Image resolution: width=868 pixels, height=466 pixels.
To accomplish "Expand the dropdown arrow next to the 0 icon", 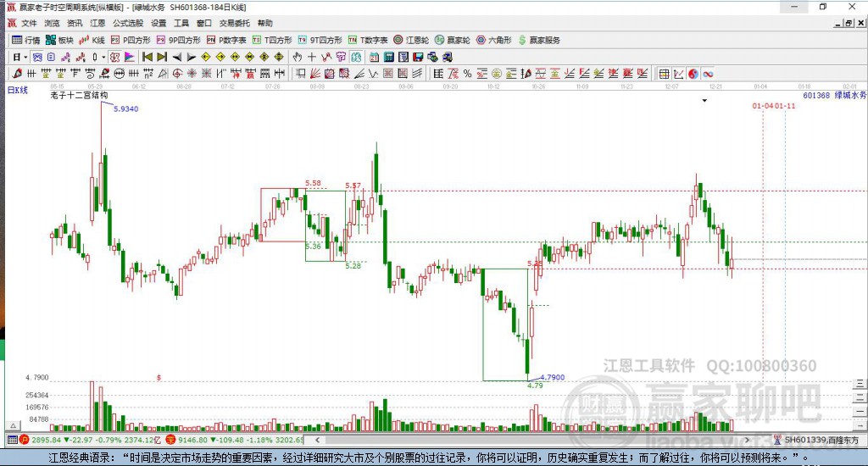I will click(x=103, y=57).
